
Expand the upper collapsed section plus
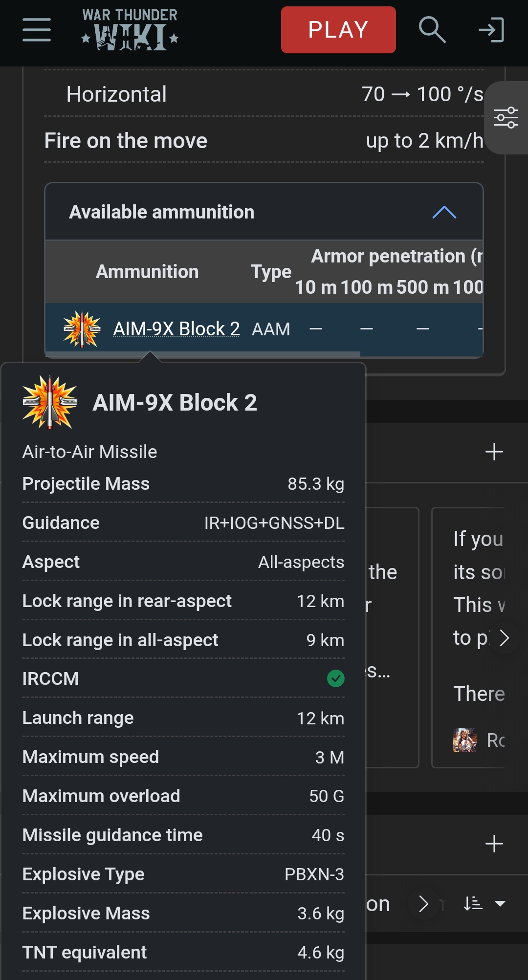[x=494, y=452]
